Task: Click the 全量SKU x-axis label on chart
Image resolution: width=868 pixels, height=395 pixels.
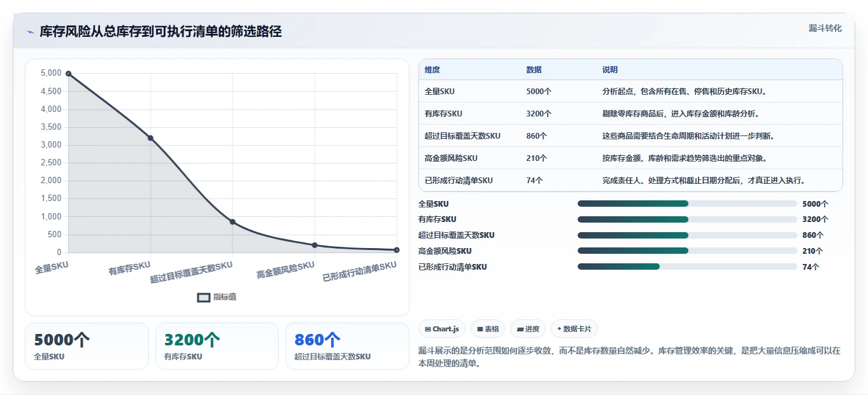Action: [x=52, y=268]
